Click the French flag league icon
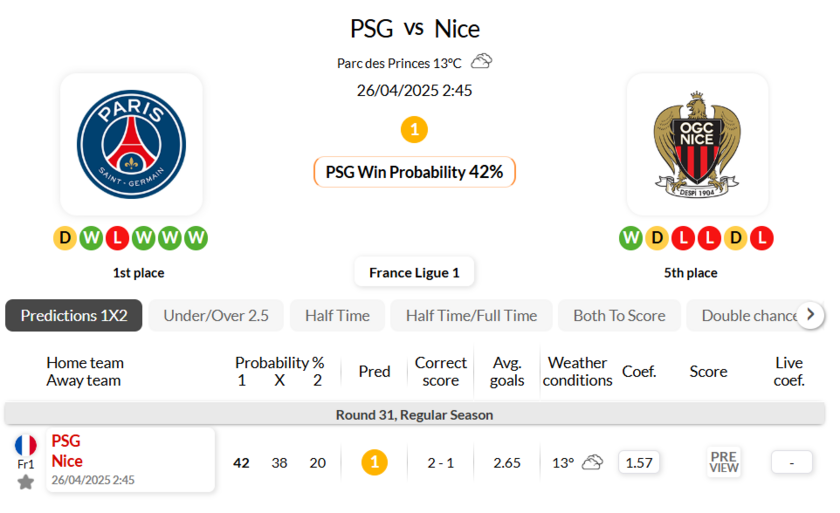The height and width of the screenshot is (513, 840). click(x=26, y=445)
